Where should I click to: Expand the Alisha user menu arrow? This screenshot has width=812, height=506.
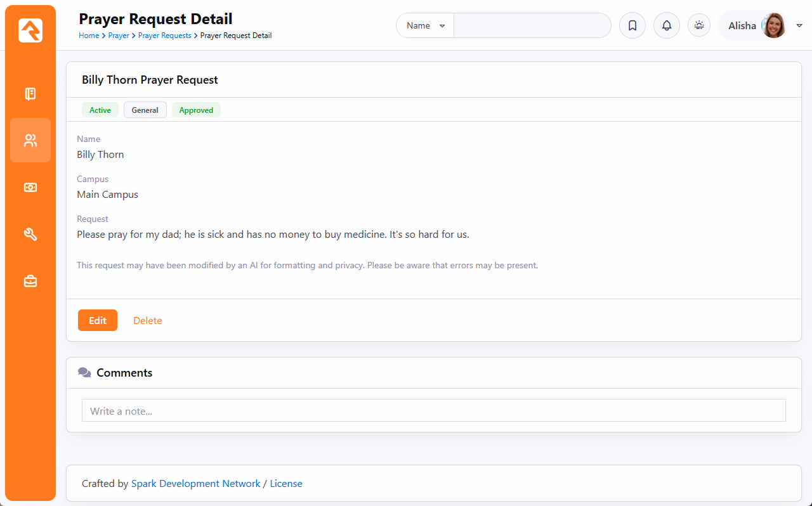pyautogui.click(x=799, y=26)
